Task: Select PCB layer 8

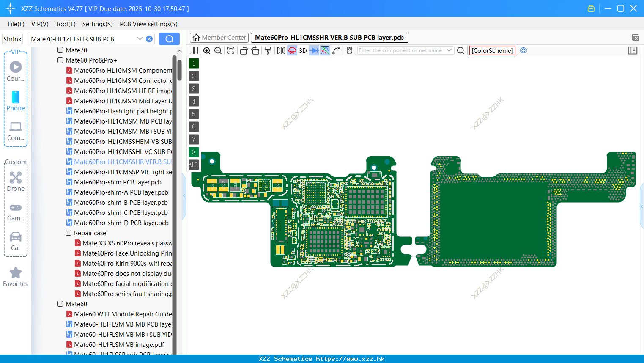Action: tap(194, 152)
